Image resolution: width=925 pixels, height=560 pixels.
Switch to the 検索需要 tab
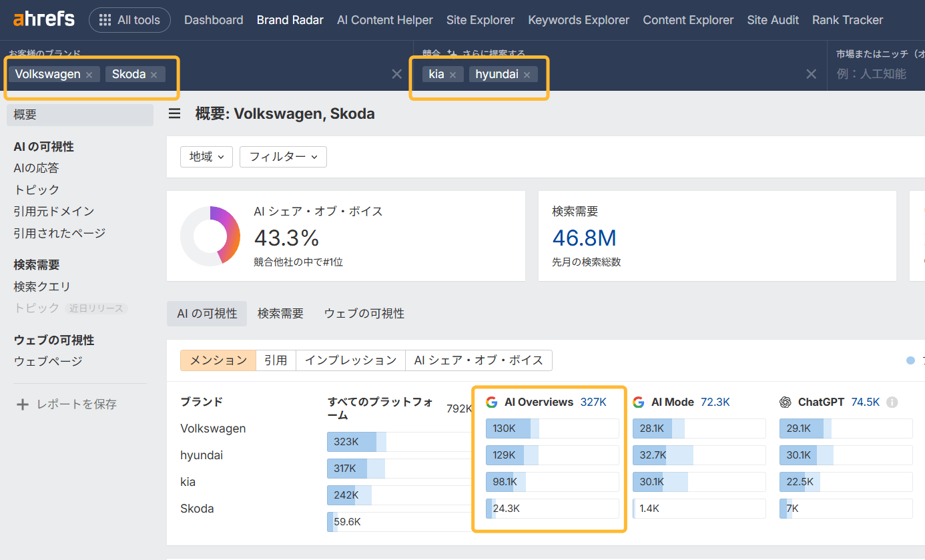(280, 313)
